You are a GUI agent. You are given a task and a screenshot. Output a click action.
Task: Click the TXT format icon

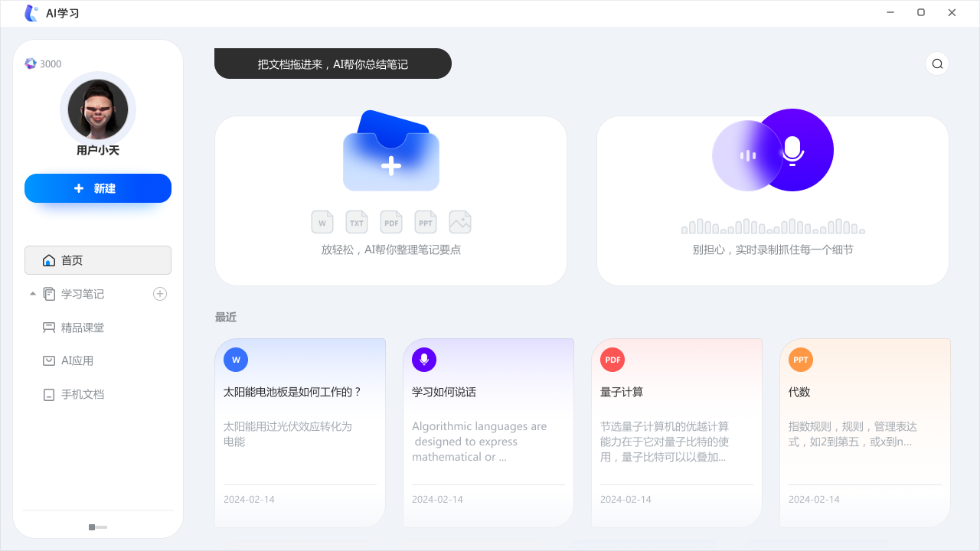tap(357, 222)
